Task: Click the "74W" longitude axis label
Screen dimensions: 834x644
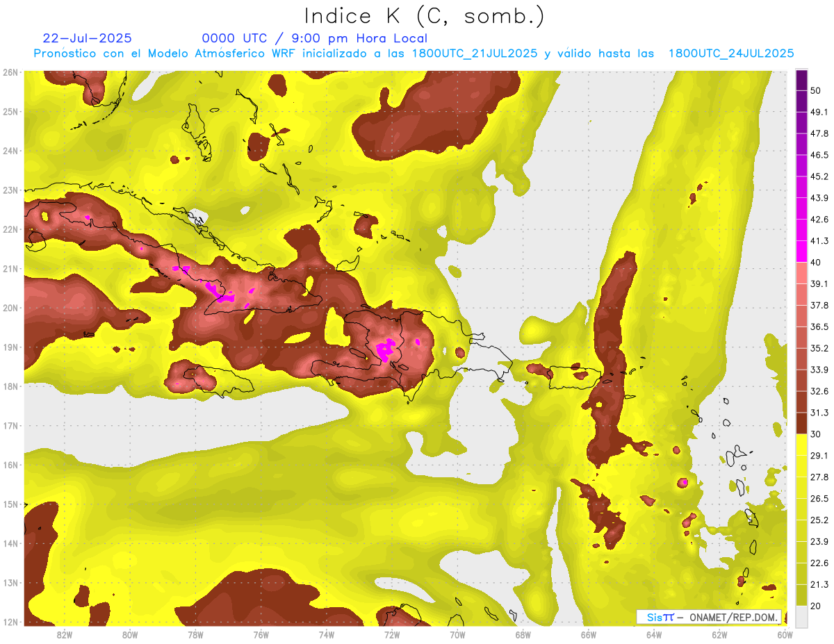Action: (x=327, y=635)
